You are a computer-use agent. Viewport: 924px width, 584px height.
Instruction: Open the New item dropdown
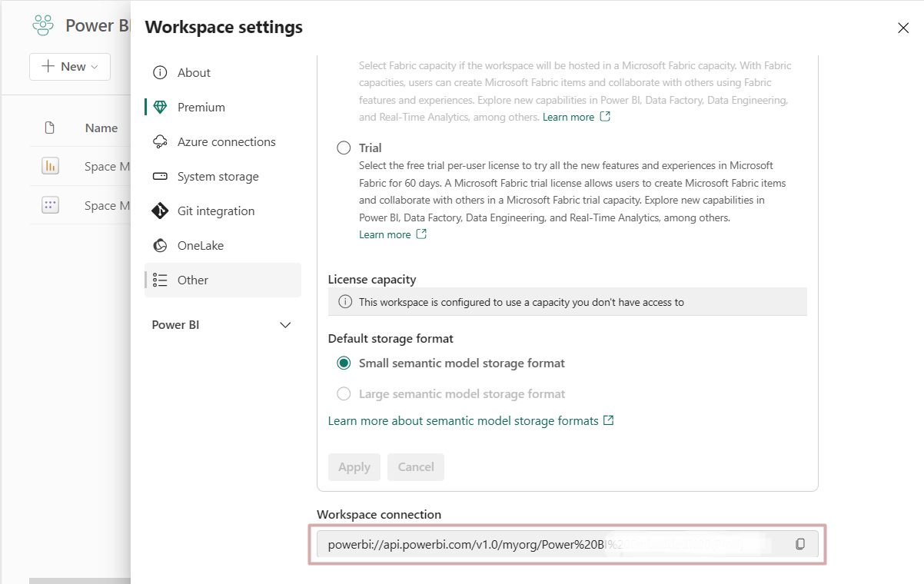69,67
